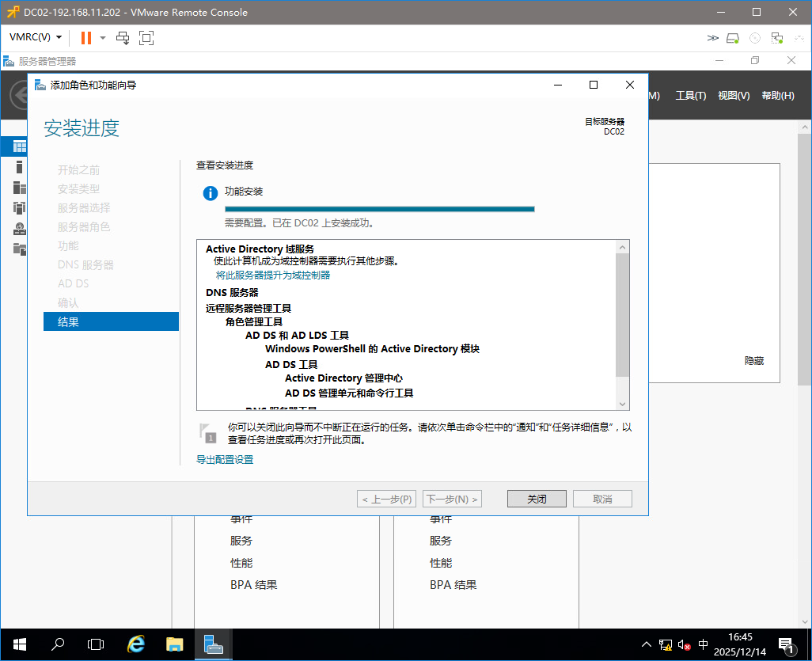Click the 中 input method indicator

(x=703, y=644)
